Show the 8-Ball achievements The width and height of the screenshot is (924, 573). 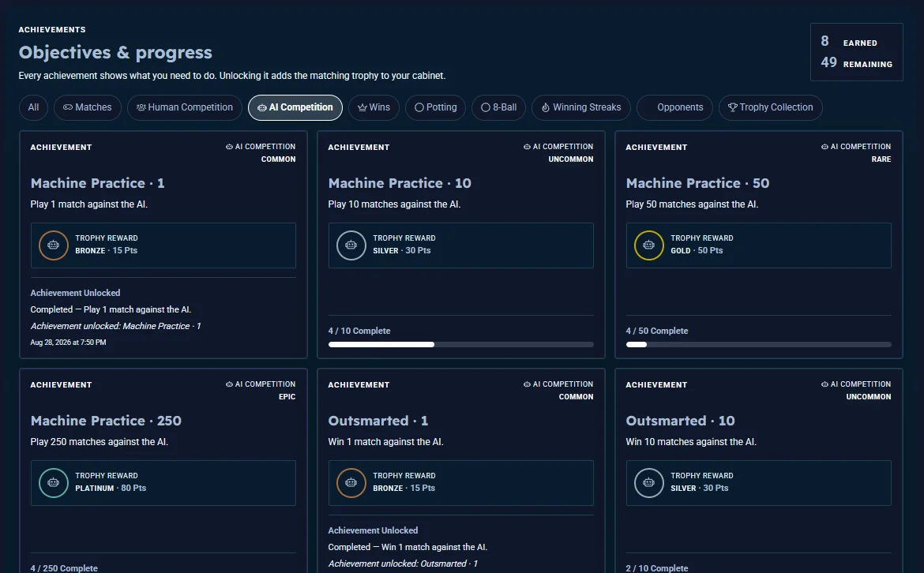pyautogui.click(x=498, y=108)
